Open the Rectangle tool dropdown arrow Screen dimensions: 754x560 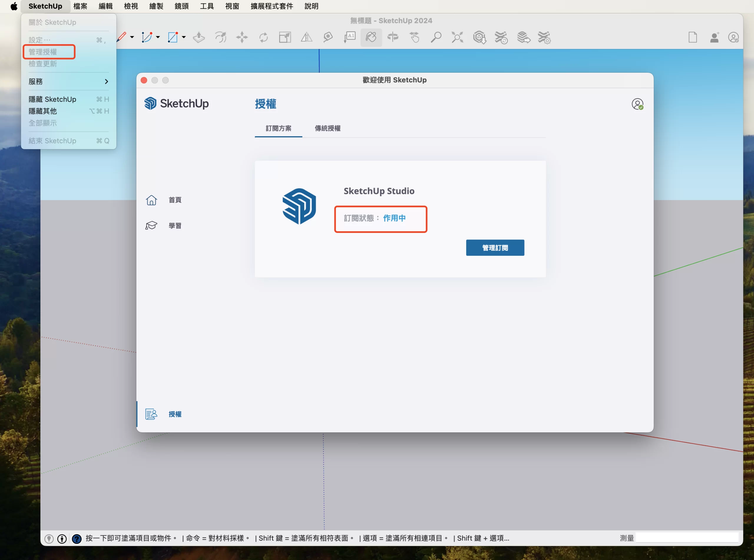point(184,37)
